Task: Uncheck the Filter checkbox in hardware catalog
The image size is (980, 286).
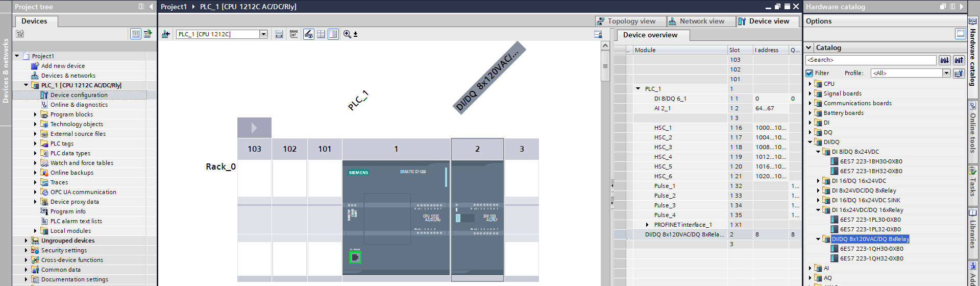Action: pyautogui.click(x=809, y=73)
